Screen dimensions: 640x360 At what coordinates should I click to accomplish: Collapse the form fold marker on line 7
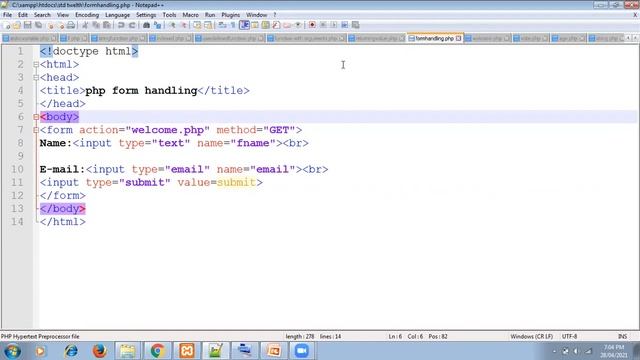[x=36, y=130]
